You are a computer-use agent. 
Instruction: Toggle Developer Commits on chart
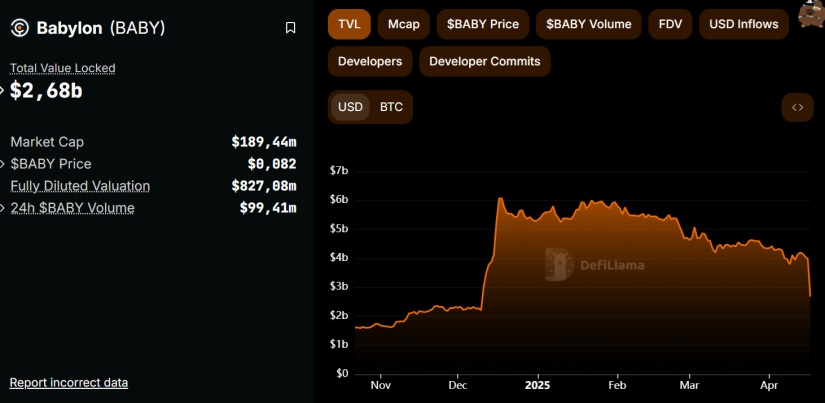pos(485,61)
